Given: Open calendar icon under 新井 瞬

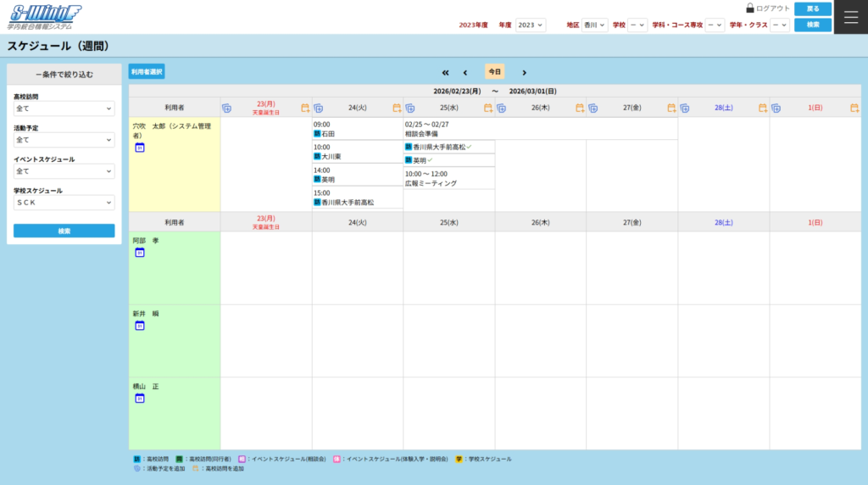Looking at the screenshot, I should click(140, 326).
